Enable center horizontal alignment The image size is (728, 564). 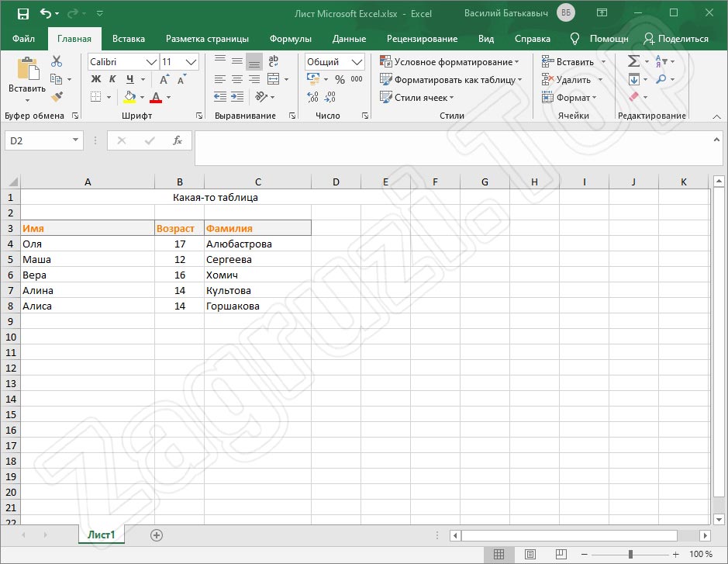236,79
